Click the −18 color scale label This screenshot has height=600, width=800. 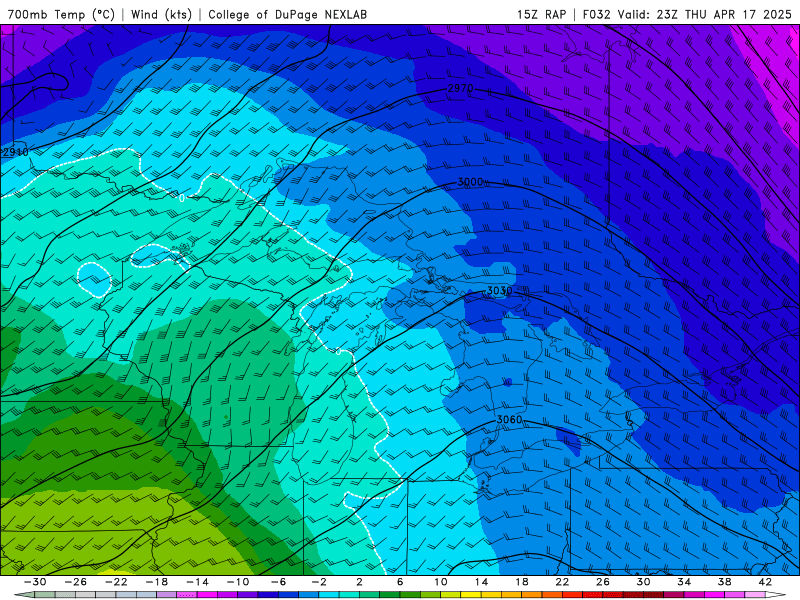157,582
